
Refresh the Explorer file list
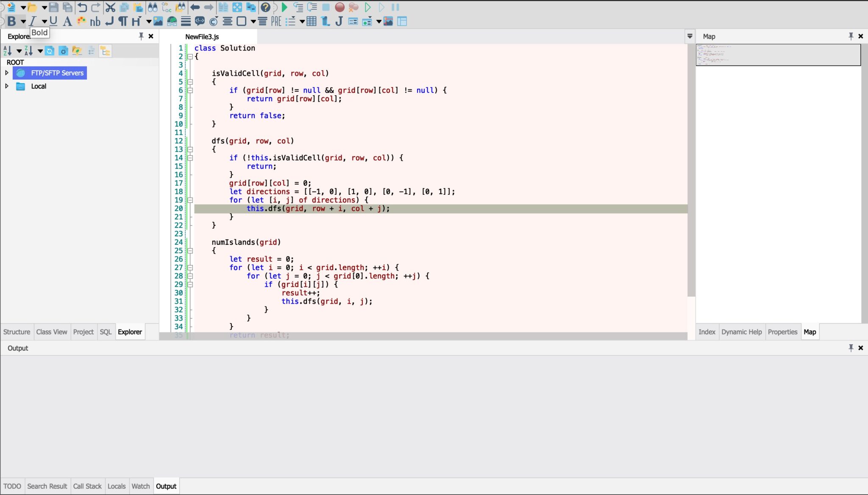[x=50, y=50]
